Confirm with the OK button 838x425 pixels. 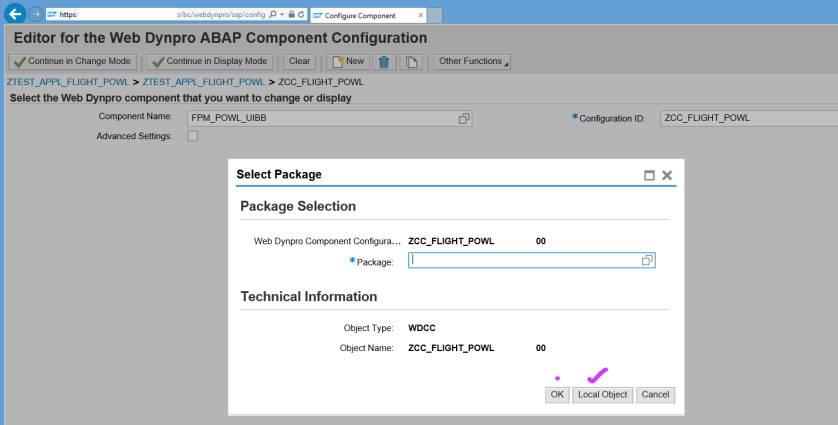(557, 395)
